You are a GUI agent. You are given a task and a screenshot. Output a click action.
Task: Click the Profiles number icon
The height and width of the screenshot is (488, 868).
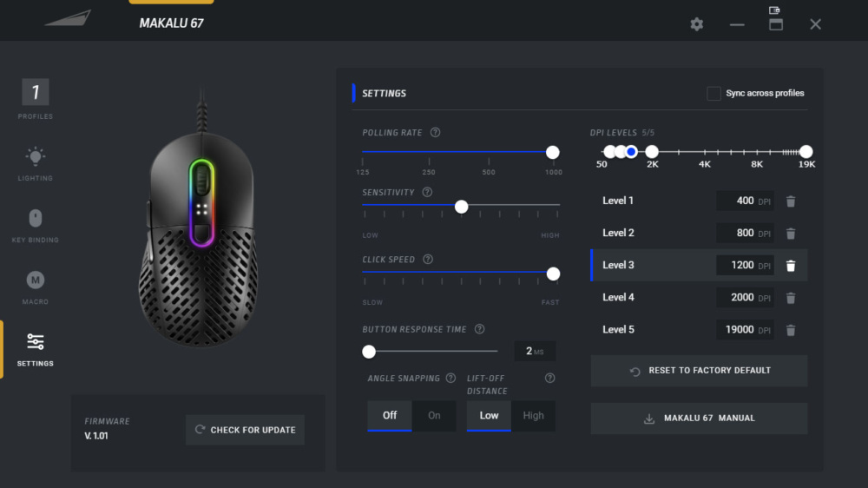tap(36, 92)
